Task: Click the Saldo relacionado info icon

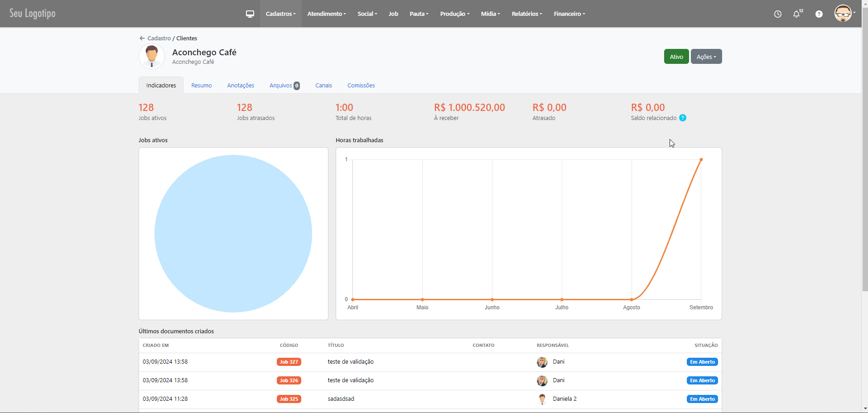Action: [683, 118]
